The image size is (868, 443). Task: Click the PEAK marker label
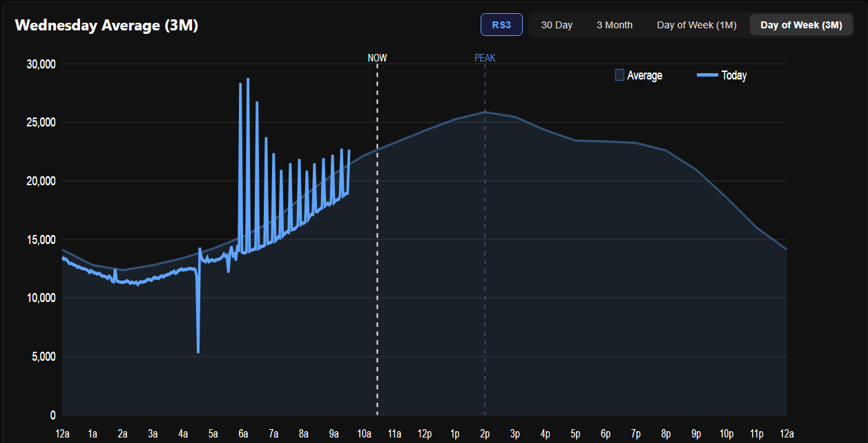pyautogui.click(x=485, y=58)
